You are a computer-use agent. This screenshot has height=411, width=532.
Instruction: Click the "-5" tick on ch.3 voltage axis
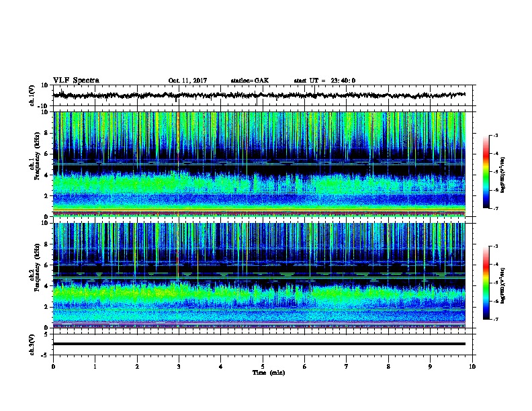45,355
